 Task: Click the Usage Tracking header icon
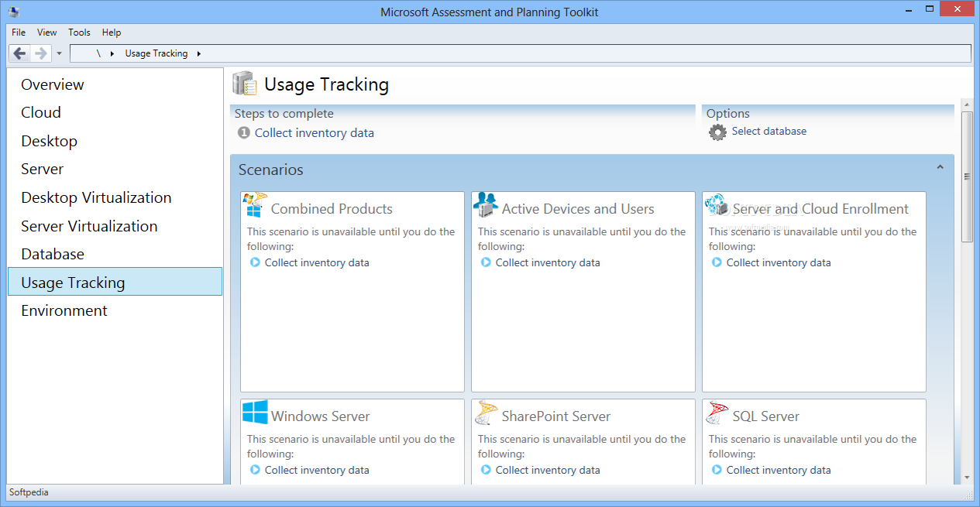pyautogui.click(x=245, y=84)
